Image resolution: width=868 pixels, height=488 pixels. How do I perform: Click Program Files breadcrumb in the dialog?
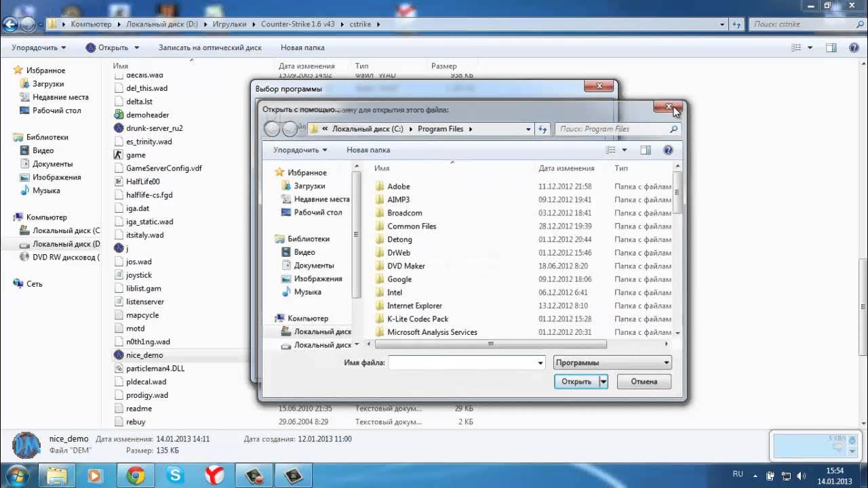440,129
